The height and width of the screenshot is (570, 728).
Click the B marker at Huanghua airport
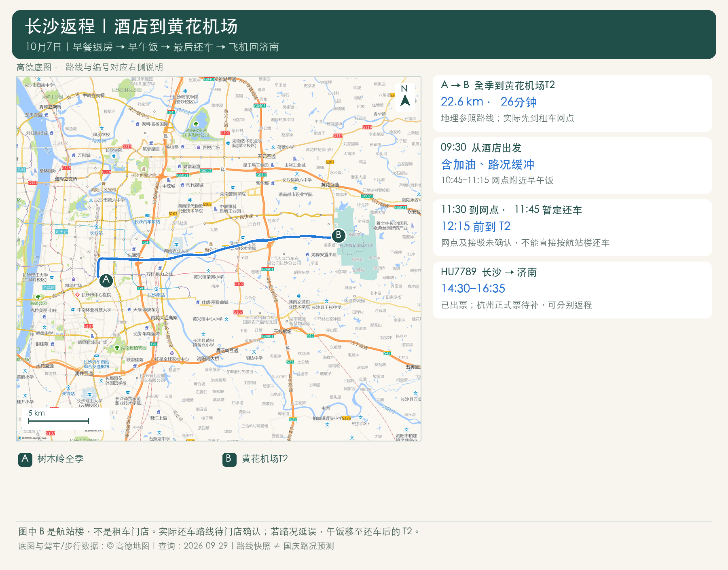(x=339, y=235)
